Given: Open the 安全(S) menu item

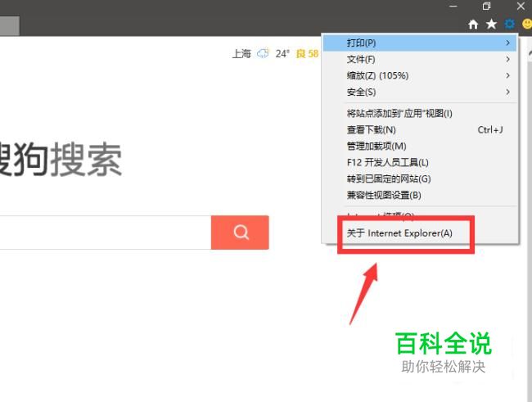Looking at the screenshot, I should point(420,92).
